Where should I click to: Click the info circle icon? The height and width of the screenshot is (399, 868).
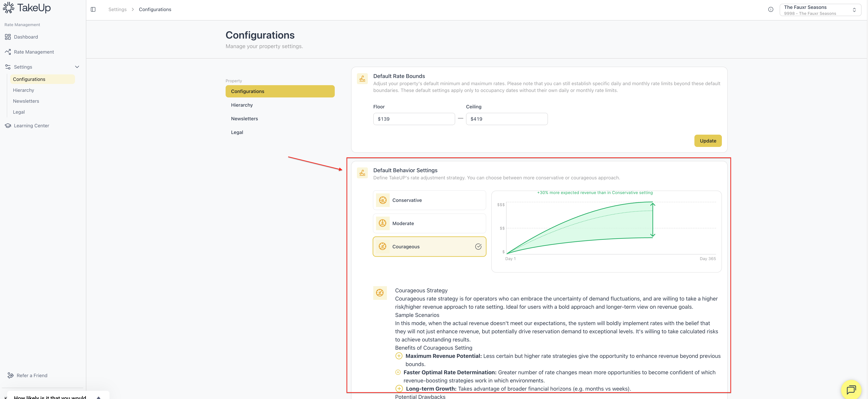tap(771, 9)
